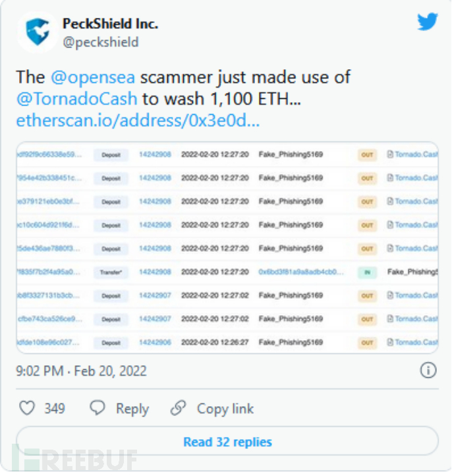Like the tweet with heart icon

pos(27,409)
